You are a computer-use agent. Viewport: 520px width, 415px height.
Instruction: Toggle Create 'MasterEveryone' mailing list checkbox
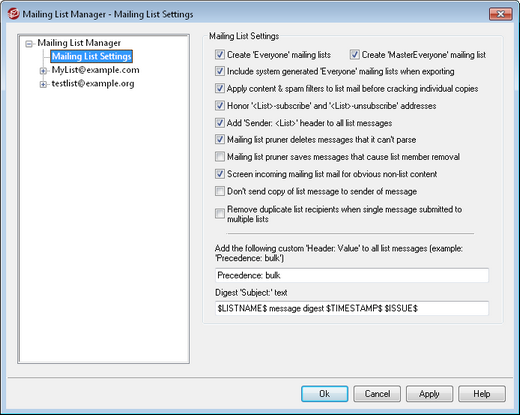click(354, 54)
